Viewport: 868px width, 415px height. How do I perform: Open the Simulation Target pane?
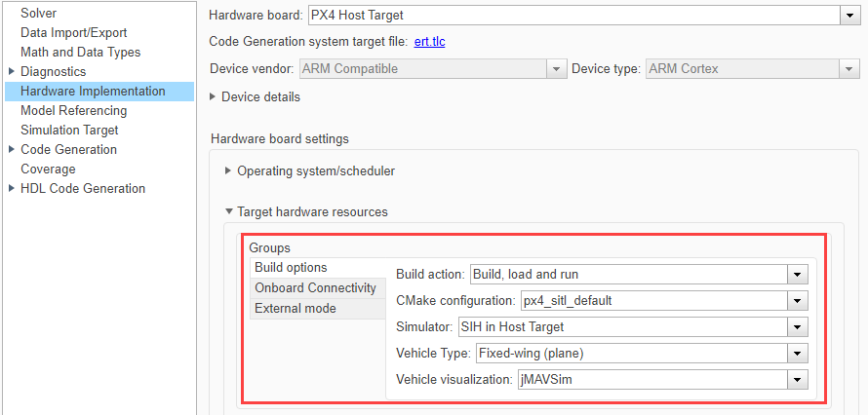pyautogui.click(x=69, y=131)
